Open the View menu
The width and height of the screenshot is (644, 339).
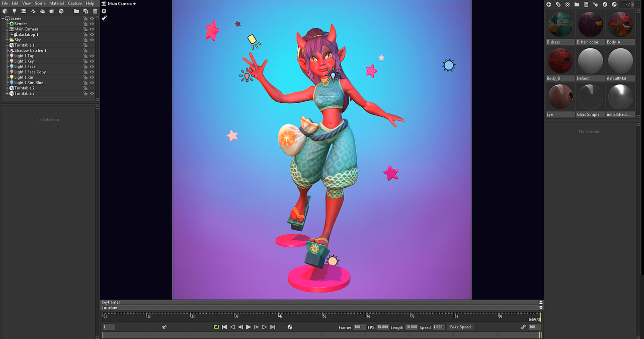tap(26, 4)
